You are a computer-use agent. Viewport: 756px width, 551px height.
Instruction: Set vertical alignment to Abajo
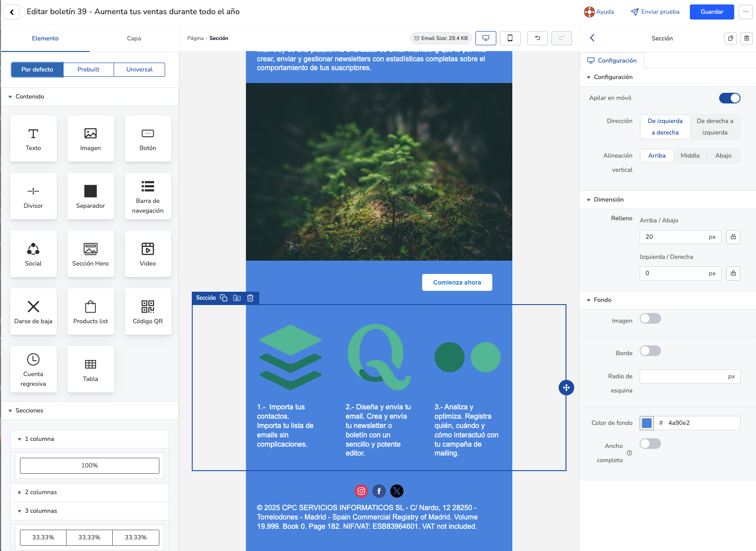723,155
